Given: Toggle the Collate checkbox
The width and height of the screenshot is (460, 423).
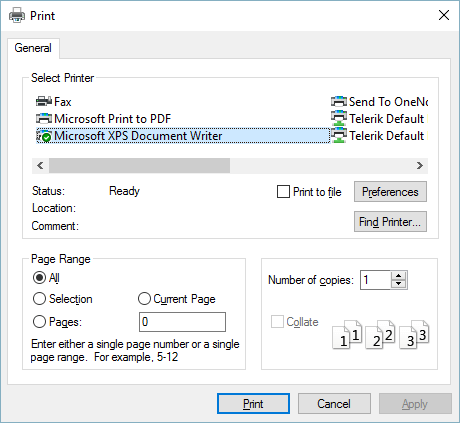Looking at the screenshot, I should (x=277, y=322).
